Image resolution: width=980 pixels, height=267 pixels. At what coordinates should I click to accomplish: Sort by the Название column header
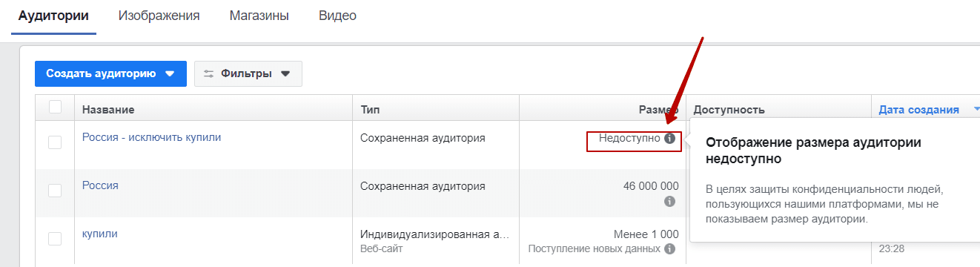tap(108, 110)
